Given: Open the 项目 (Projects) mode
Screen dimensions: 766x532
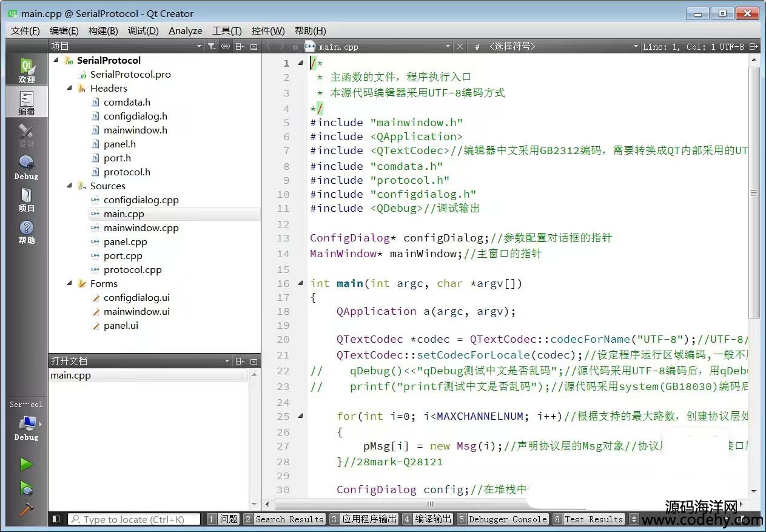Looking at the screenshot, I should pos(27,200).
